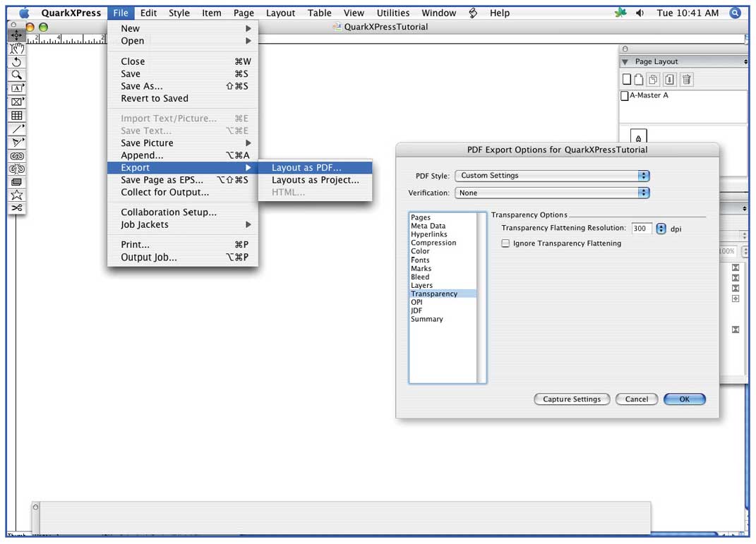
Task: Click the duplicate master page icon
Action: click(654, 80)
